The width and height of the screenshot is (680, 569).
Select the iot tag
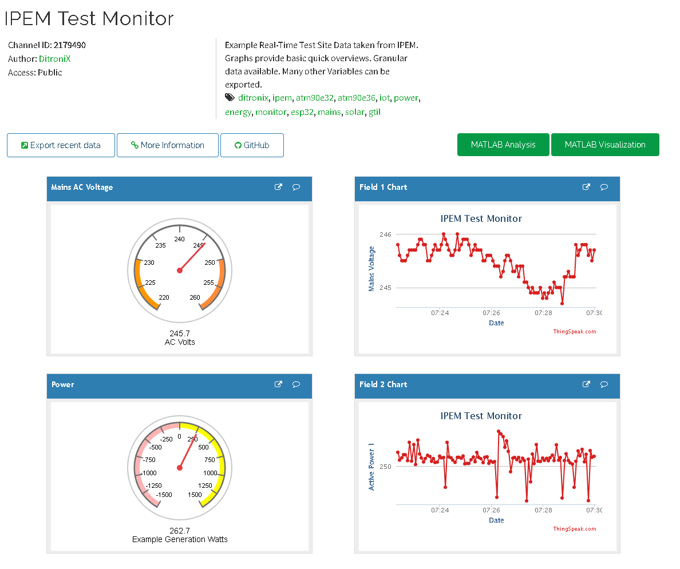point(384,98)
